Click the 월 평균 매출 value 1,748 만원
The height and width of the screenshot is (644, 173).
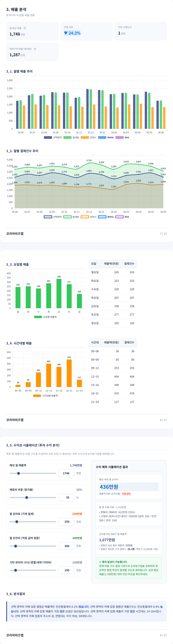pos(17,34)
